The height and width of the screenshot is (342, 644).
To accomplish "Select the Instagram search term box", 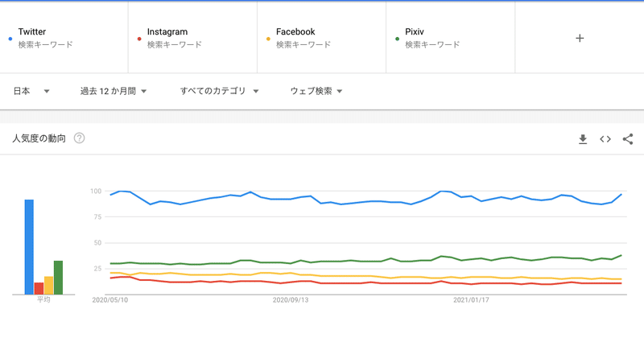I will (193, 38).
